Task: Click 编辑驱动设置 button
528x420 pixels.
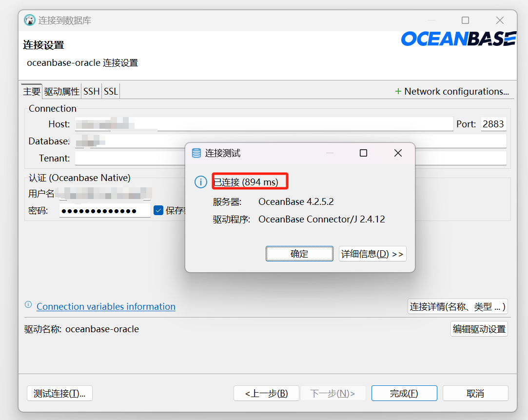Action: point(479,329)
